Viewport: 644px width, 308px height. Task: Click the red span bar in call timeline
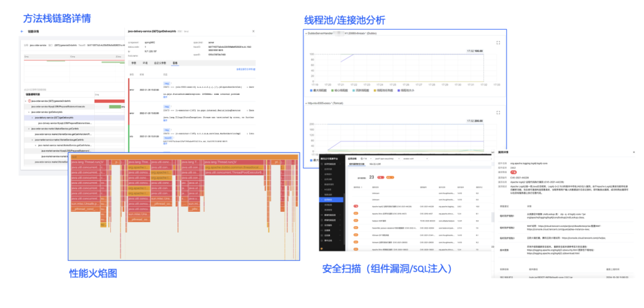[x=110, y=101]
